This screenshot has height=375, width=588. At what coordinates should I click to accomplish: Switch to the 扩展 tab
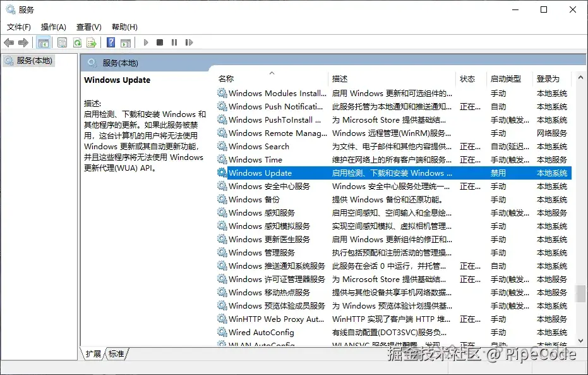click(x=93, y=353)
